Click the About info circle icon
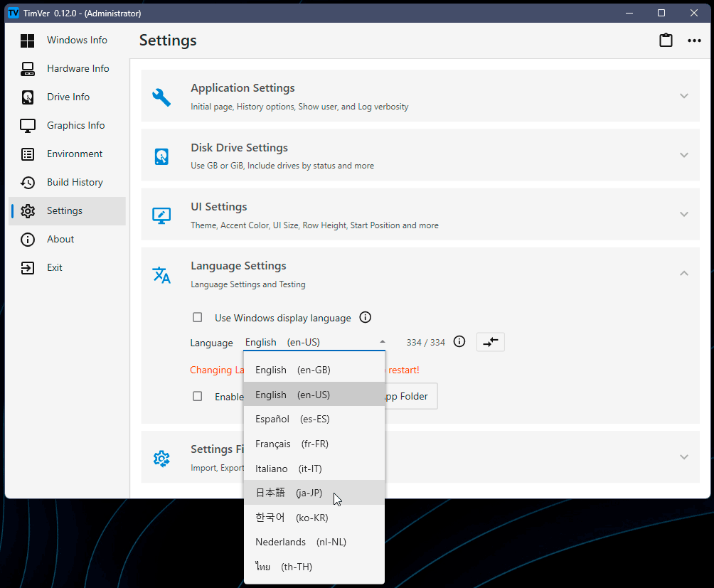 pyautogui.click(x=27, y=240)
